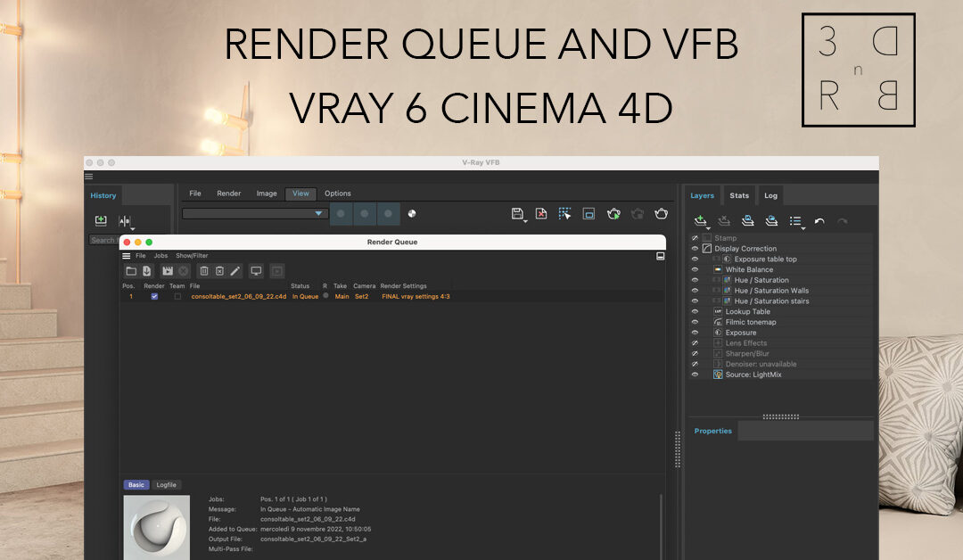Screen dimensions: 963x560
Task: Click the dock window icon in Render Queue
Action: tap(660, 256)
